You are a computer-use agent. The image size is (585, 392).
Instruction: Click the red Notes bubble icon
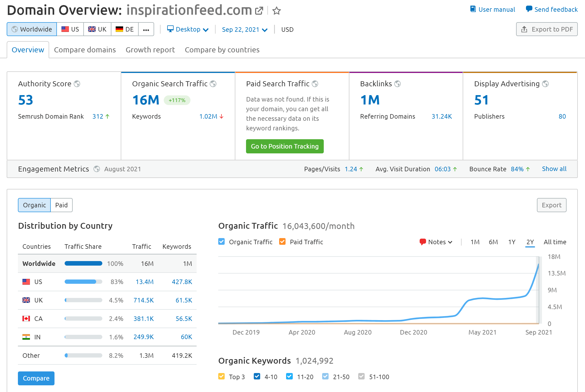423,242
